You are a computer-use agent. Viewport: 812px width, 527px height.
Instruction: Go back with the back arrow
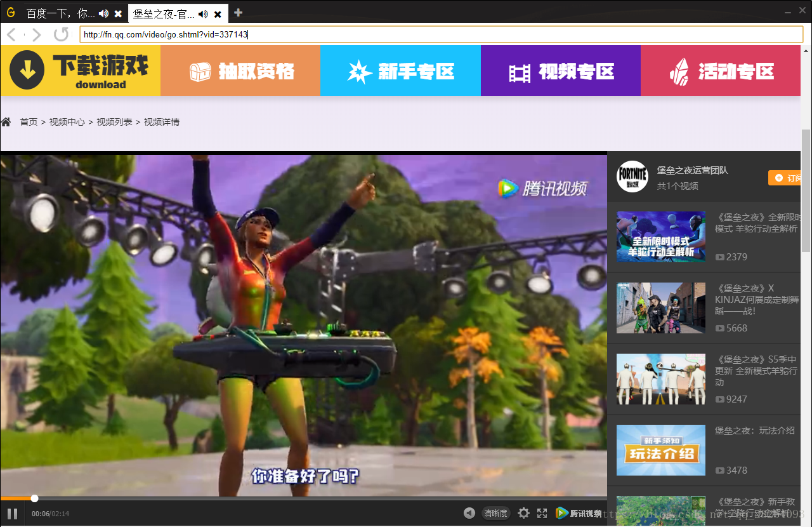coord(11,34)
